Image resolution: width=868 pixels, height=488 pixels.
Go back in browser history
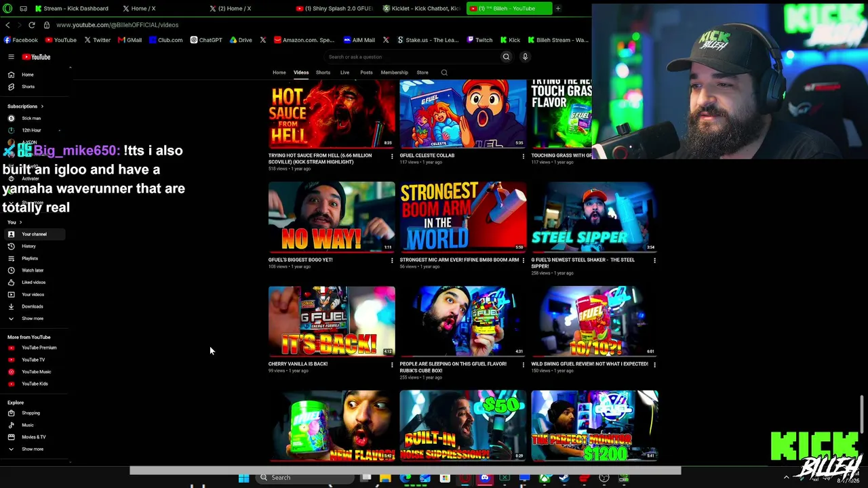click(8, 25)
